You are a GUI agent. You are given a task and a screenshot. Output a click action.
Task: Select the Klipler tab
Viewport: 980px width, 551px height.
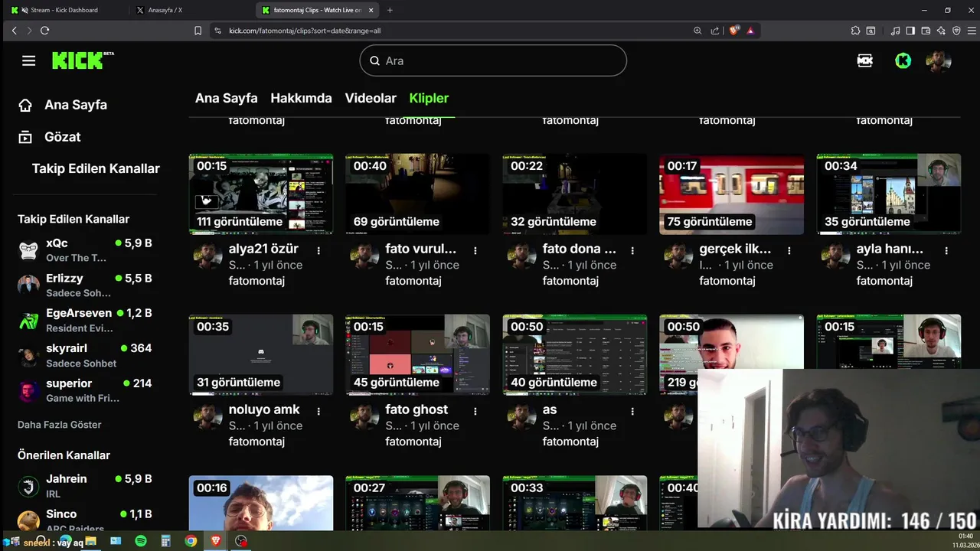pos(429,98)
